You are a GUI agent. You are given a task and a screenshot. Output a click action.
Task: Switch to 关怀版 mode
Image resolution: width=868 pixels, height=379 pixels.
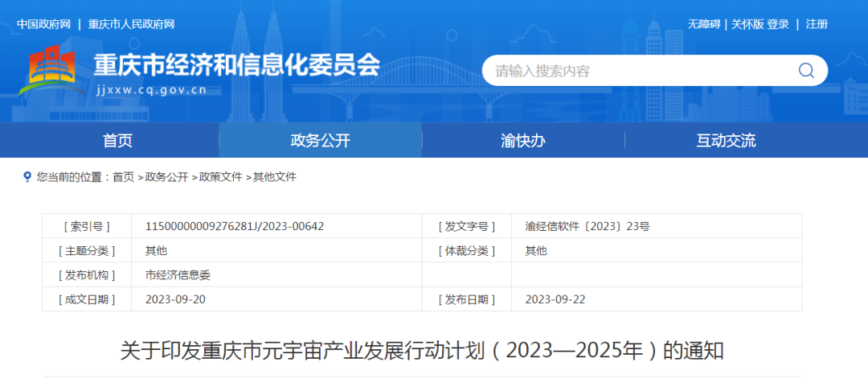point(747,24)
